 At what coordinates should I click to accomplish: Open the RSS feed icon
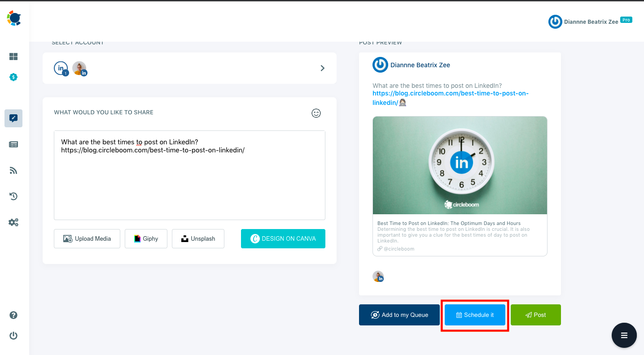(13, 170)
